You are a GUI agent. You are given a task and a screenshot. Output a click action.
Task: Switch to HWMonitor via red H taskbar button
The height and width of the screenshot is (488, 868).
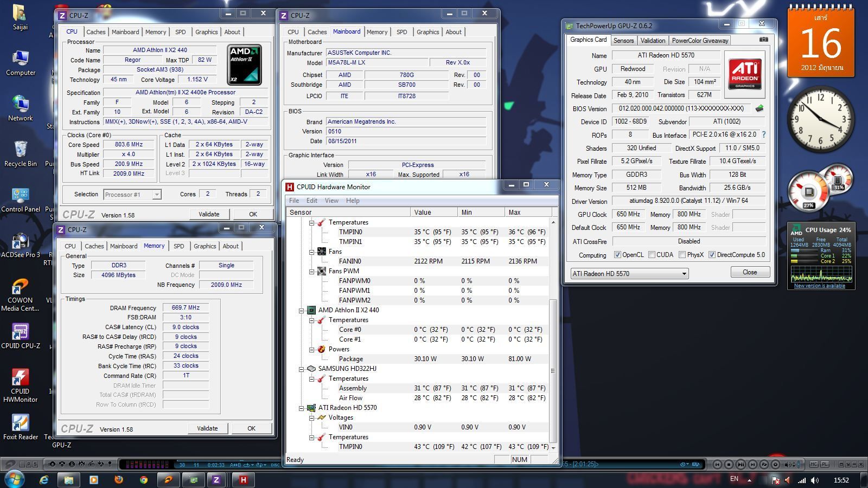click(x=243, y=480)
